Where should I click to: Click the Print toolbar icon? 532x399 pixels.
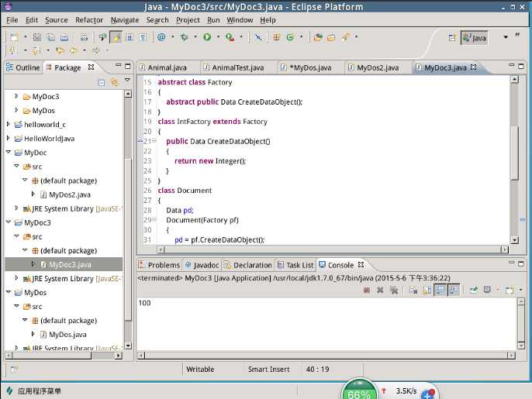(x=64, y=37)
